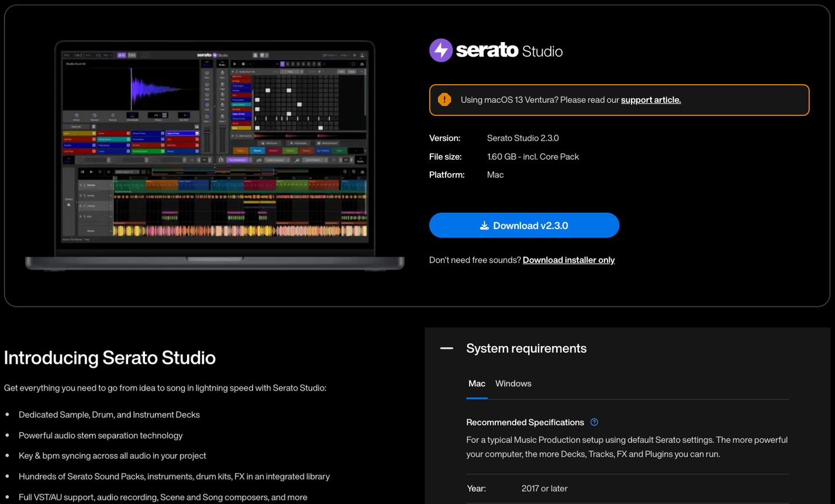The width and height of the screenshot is (835, 504).
Task: Collapse the System requirements section
Action: (x=446, y=348)
